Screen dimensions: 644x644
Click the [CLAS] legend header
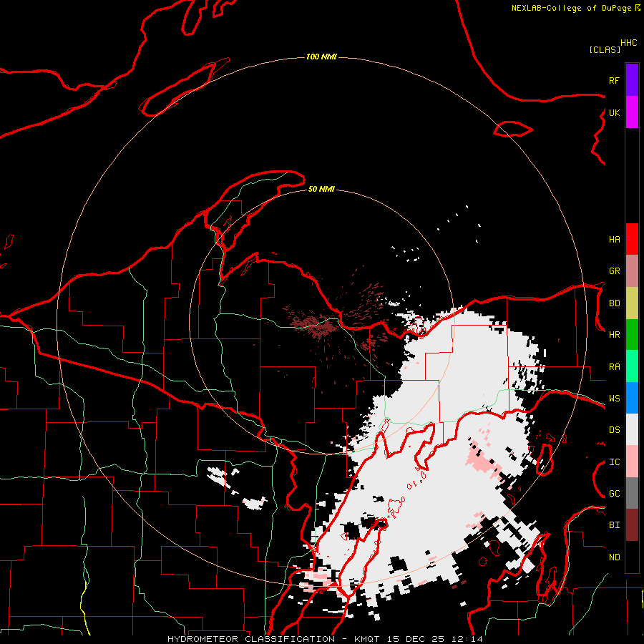pos(605,49)
